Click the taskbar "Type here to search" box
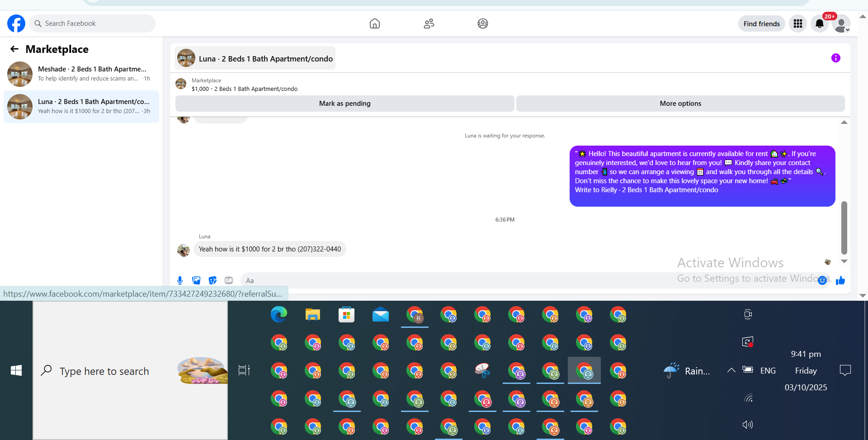 click(x=130, y=371)
